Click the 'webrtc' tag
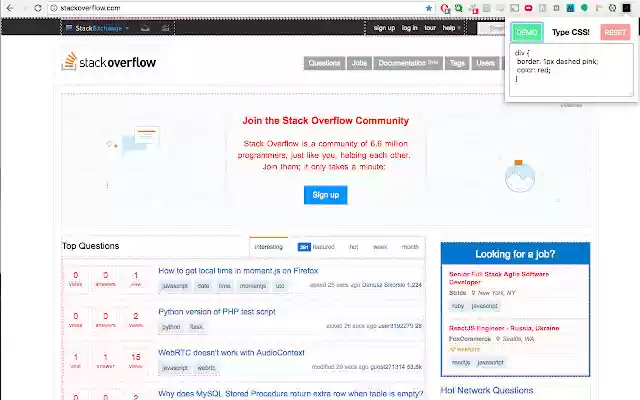 [206, 368]
